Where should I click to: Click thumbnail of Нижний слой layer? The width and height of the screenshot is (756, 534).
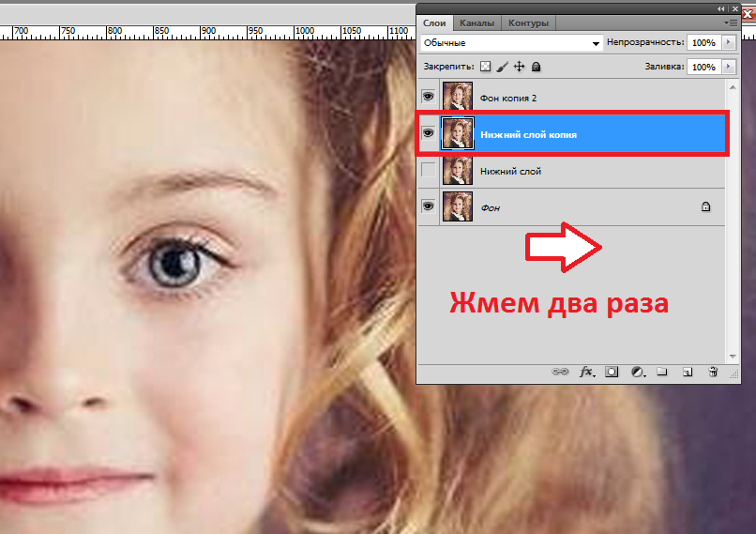pos(458,170)
